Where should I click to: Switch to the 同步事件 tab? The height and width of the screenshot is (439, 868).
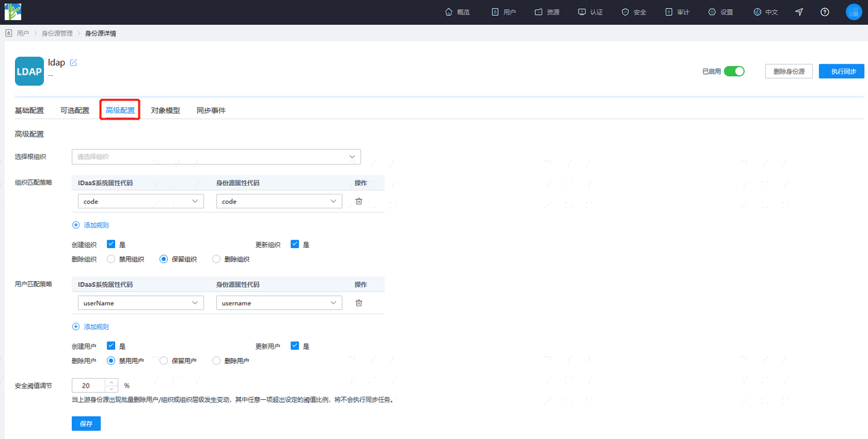point(211,110)
